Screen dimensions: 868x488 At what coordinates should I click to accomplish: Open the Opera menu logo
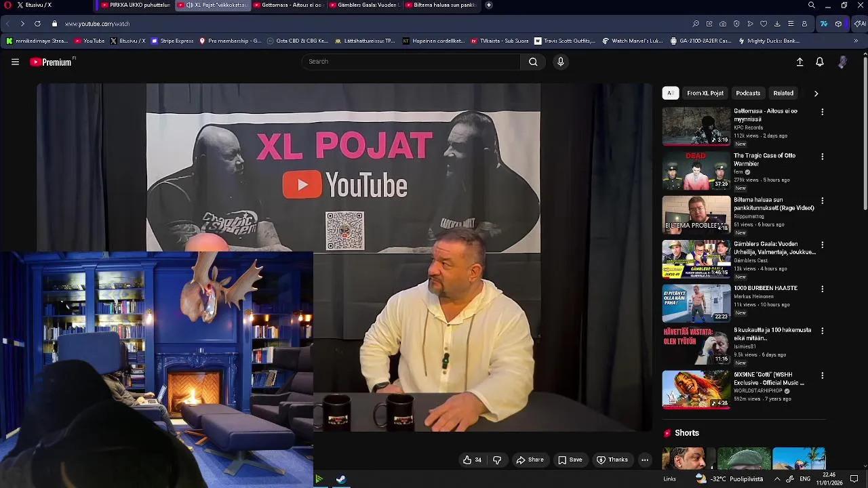7,5
